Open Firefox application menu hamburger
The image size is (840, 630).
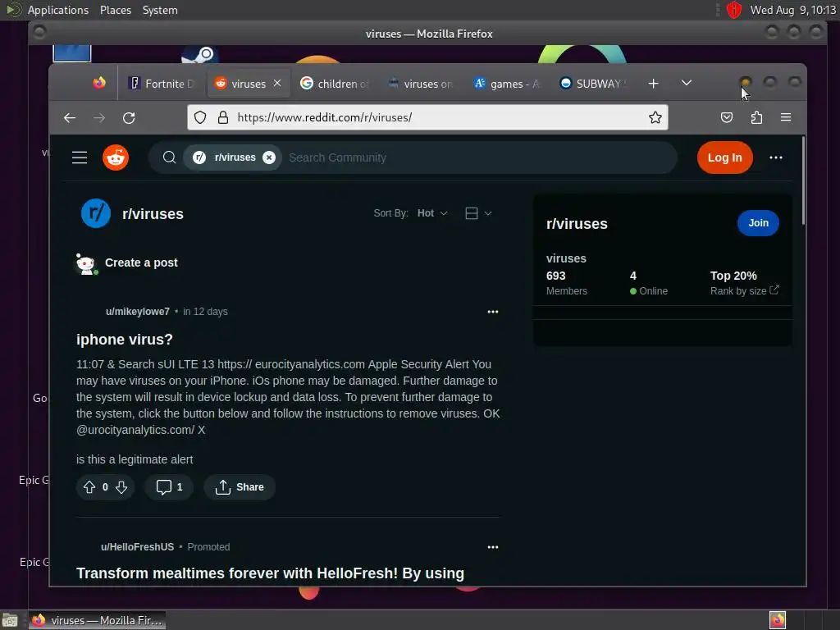pyautogui.click(x=786, y=117)
